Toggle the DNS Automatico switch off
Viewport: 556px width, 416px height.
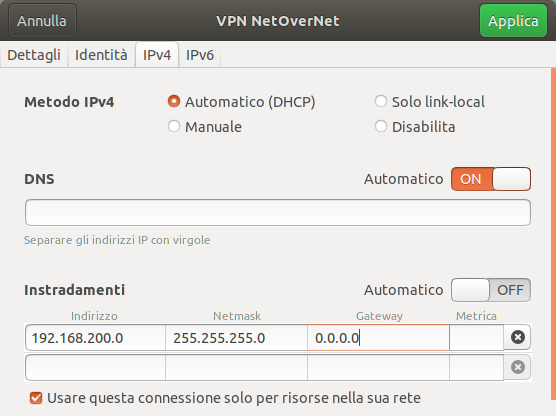click(491, 179)
